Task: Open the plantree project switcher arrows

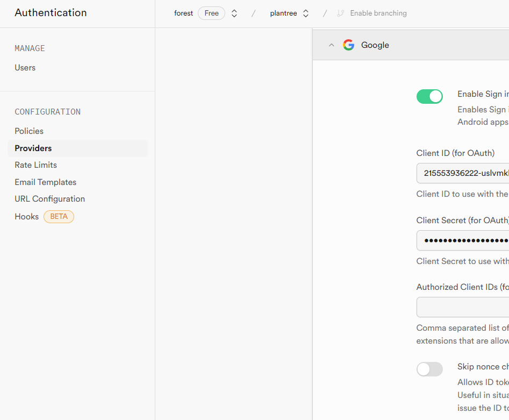Action: click(x=305, y=13)
